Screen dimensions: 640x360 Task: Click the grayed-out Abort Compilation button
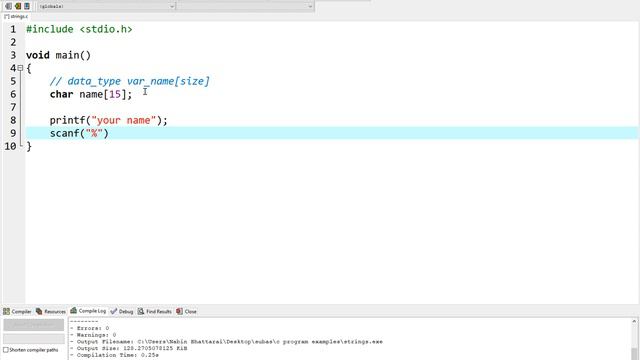[x=34, y=325]
